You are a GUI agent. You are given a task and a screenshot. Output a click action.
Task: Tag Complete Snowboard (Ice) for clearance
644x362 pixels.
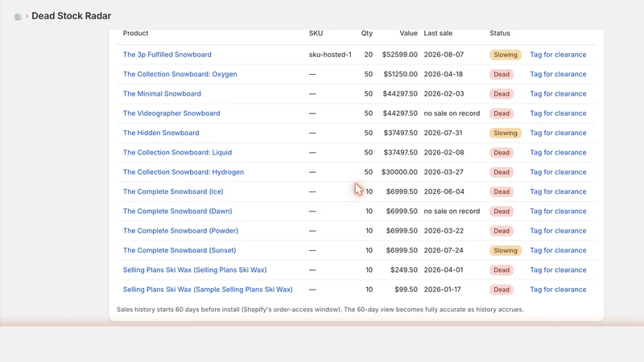[x=558, y=191]
